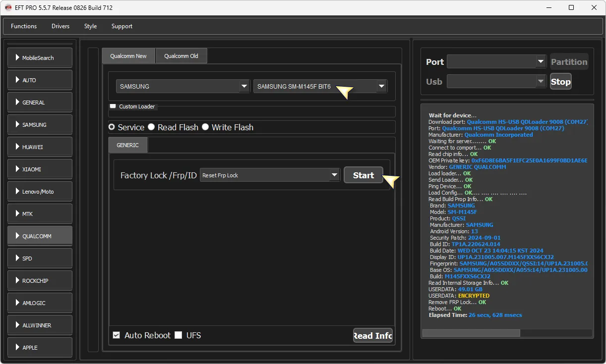Uncheck the Auto Reboot checkbox
Image resolution: width=606 pixels, height=364 pixels.
(117, 335)
